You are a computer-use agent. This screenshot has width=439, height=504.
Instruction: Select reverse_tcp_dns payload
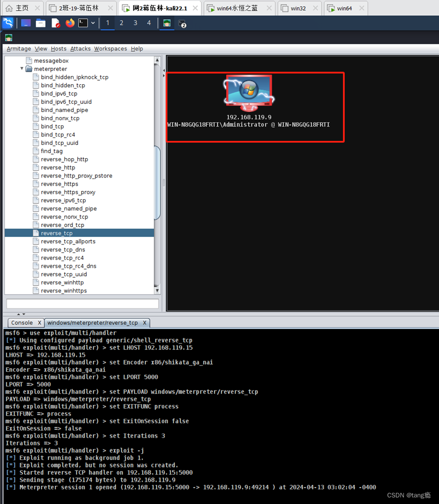click(63, 250)
